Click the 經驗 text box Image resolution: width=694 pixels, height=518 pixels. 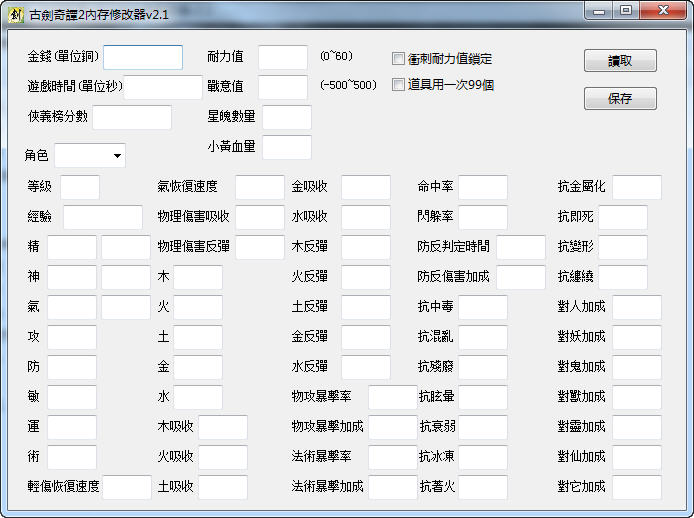(103, 217)
